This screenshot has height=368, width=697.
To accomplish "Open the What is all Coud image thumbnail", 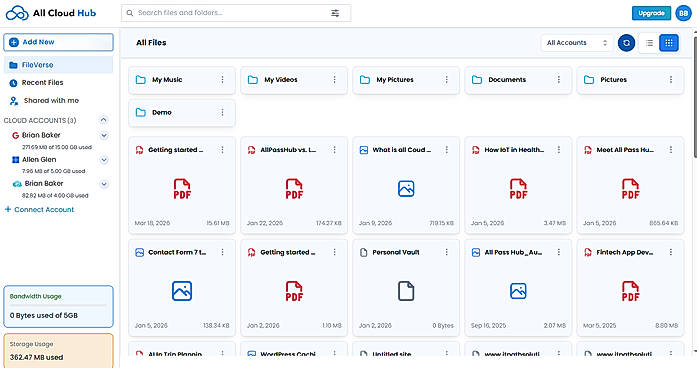I will coord(406,189).
